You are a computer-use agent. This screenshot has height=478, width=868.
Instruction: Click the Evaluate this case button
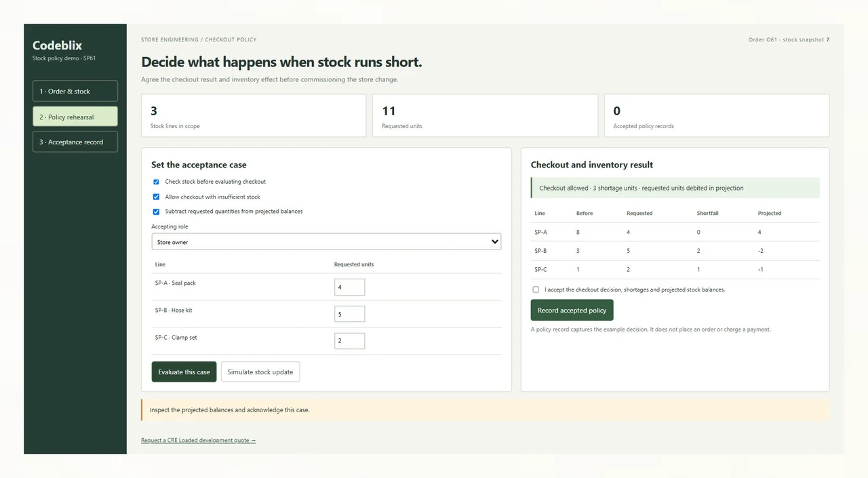coord(184,372)
